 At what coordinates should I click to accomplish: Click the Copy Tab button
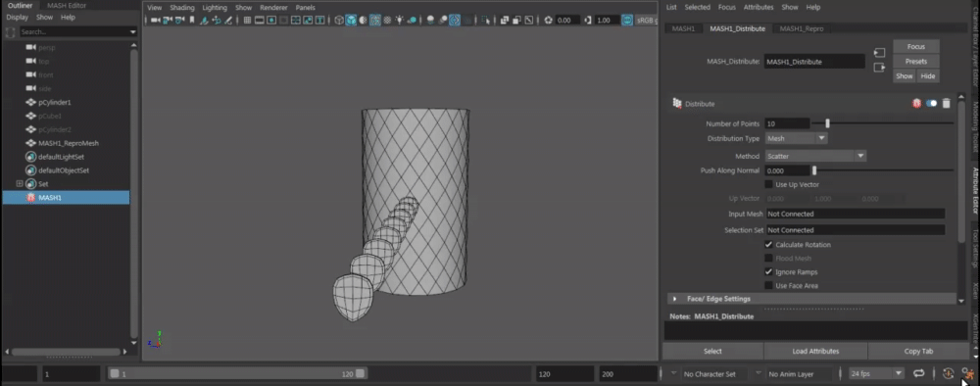[918, 351]
